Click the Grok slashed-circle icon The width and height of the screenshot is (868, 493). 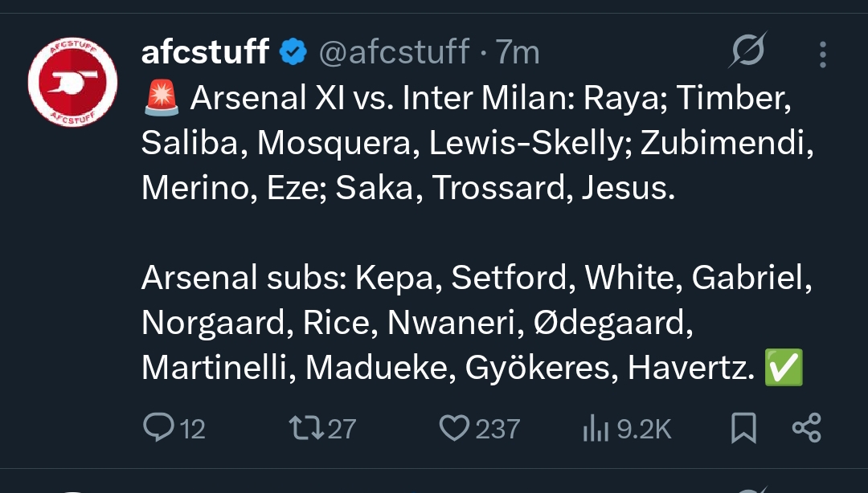[x=747, y=52]
